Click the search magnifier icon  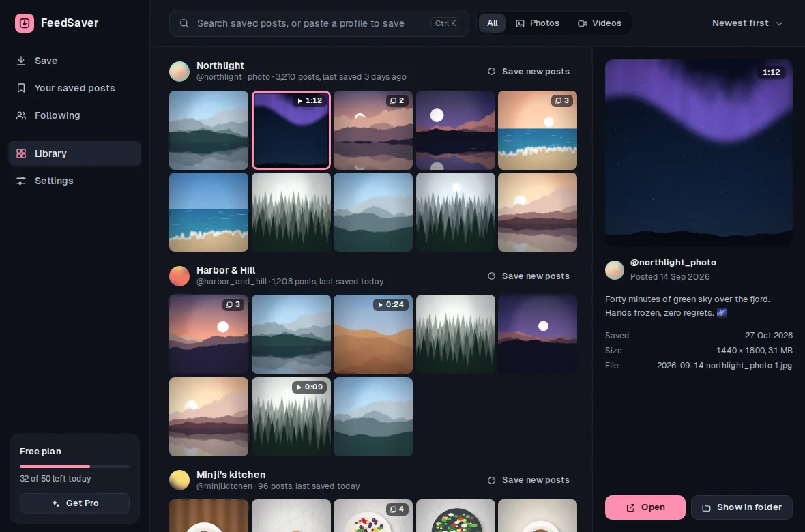184,23
